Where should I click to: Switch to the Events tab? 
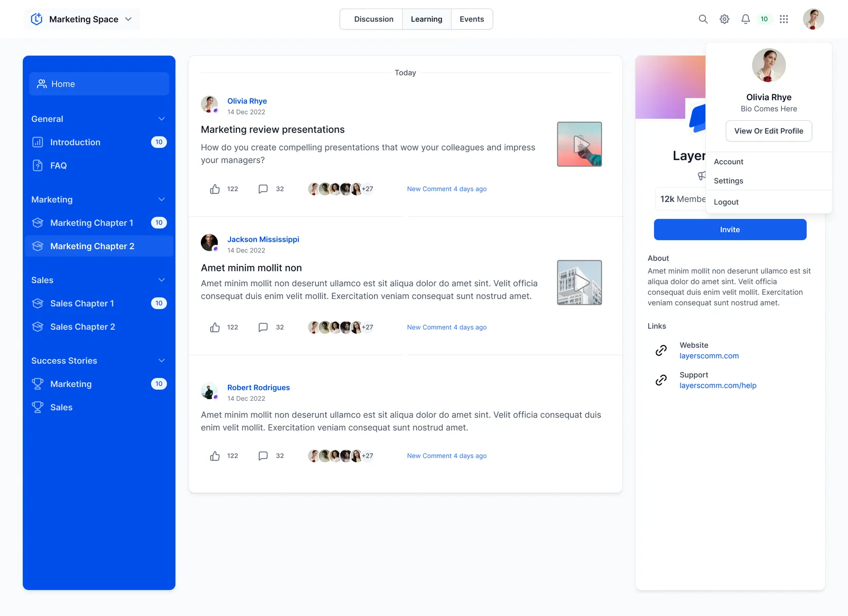click(472, 19)
